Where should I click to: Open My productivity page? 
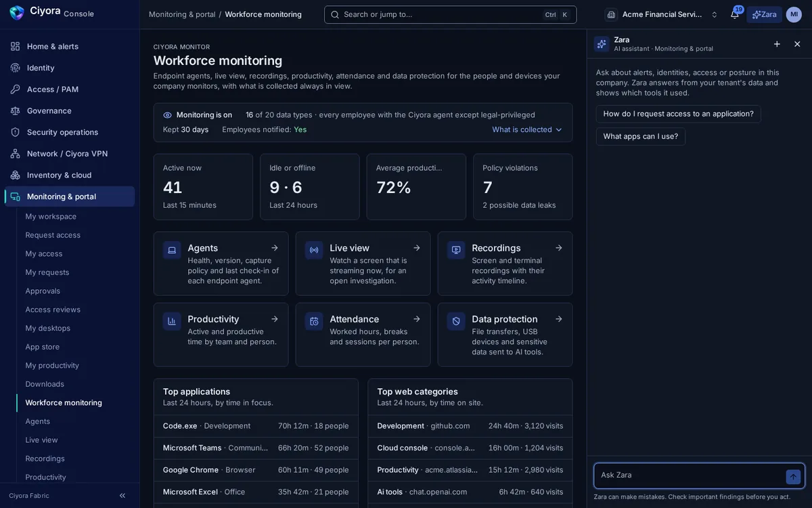[x=75, y=365]
